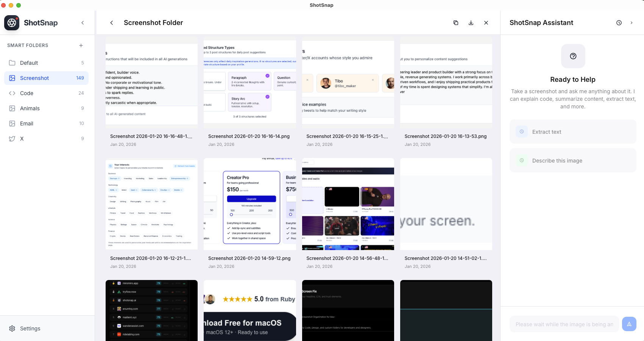Add a new smart folder with the plus icon

click(x=81, y=45)
